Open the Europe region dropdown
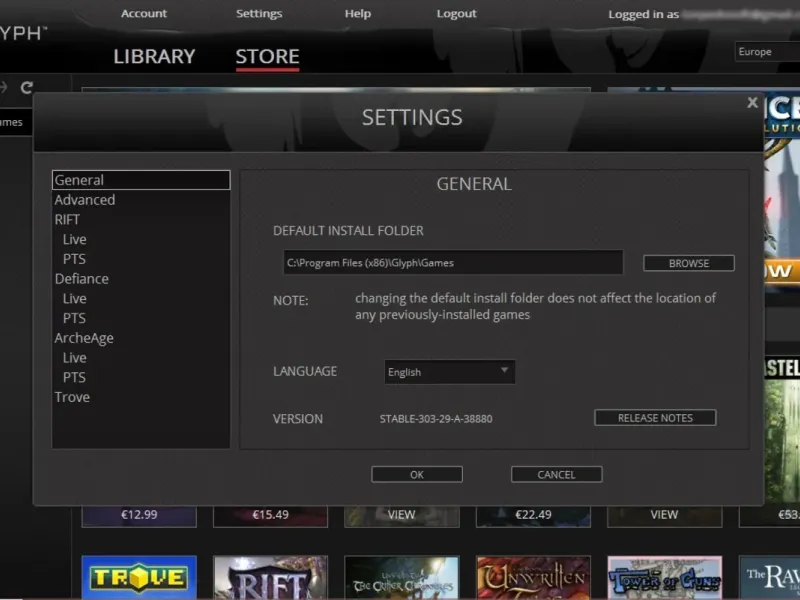800x600 pixels. pyautogui.click(x=767, y=52)
